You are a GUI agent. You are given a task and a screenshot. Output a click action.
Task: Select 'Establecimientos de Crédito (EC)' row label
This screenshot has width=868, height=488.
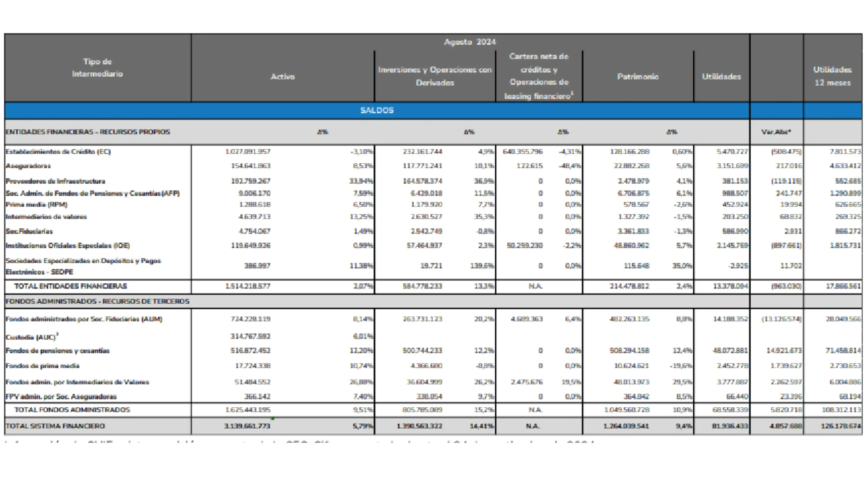58,151
